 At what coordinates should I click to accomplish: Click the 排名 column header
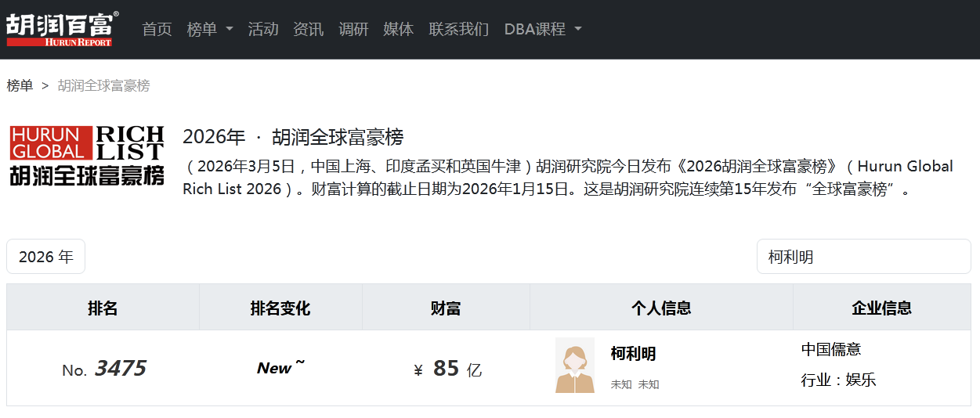click(x=103, y=308)
